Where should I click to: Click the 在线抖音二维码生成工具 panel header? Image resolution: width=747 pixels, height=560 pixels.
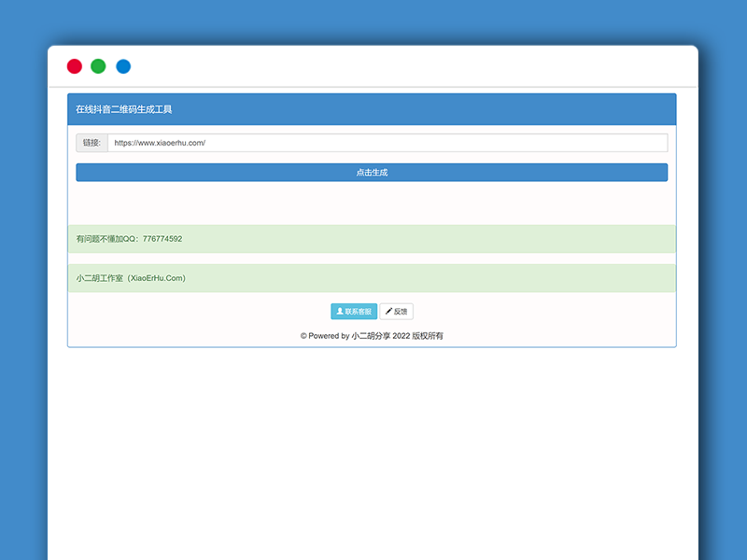372,109
